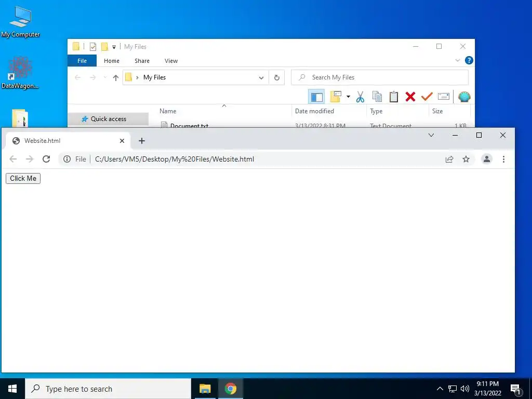Open dropdown arrow next to views icon
The image size is (532, 399).
[x=348, y=97]
